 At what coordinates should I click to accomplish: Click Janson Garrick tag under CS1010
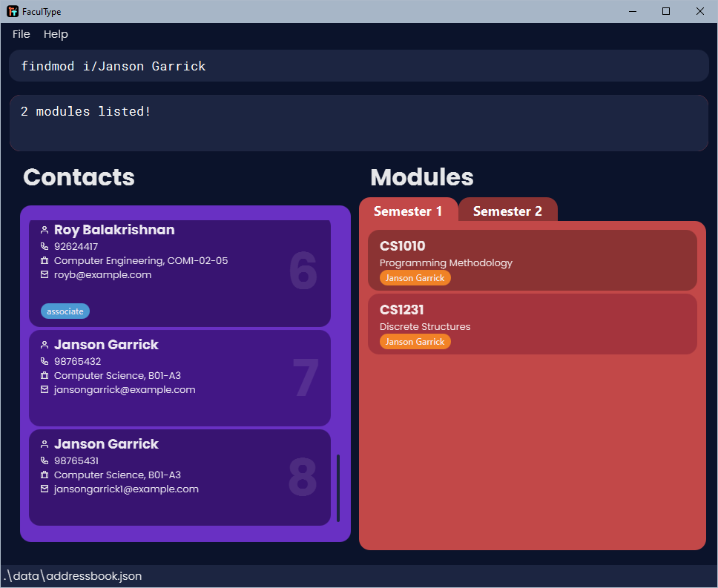415,278
